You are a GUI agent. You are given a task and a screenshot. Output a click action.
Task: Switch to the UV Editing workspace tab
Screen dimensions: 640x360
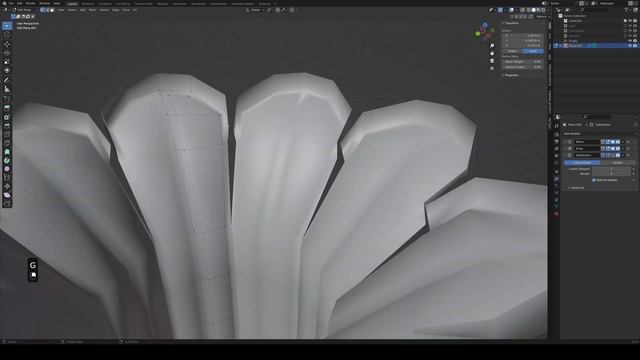[x=122, y=4]
